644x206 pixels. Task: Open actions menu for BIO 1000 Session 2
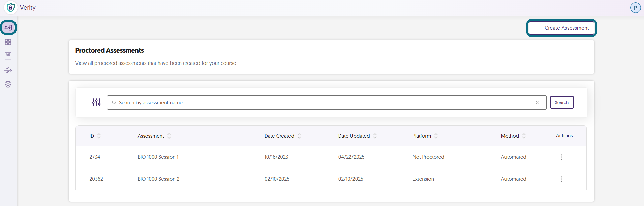click(x=561, y=179)
